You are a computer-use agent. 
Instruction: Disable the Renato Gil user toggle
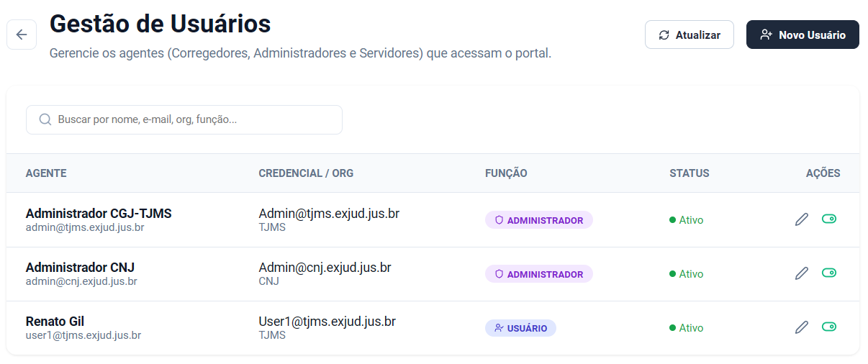point(829,327)
